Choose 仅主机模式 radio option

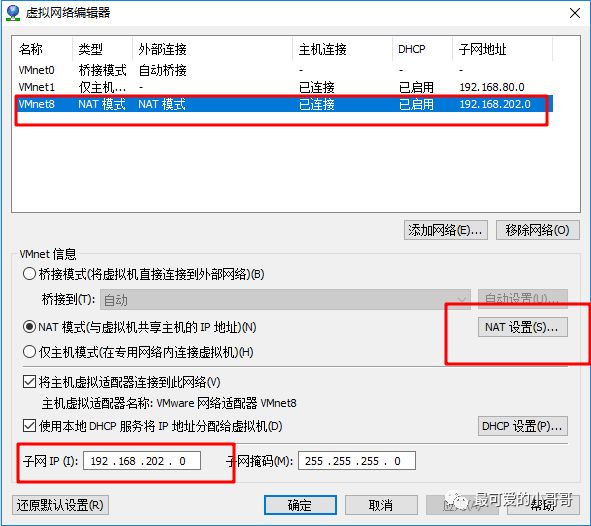pos(29,352)
